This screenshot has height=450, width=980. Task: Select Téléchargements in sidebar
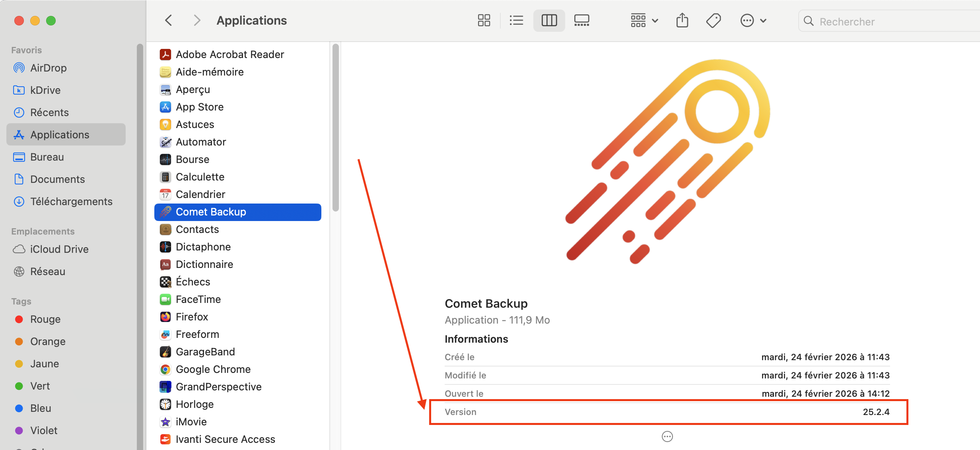click(x=71, y=202)
